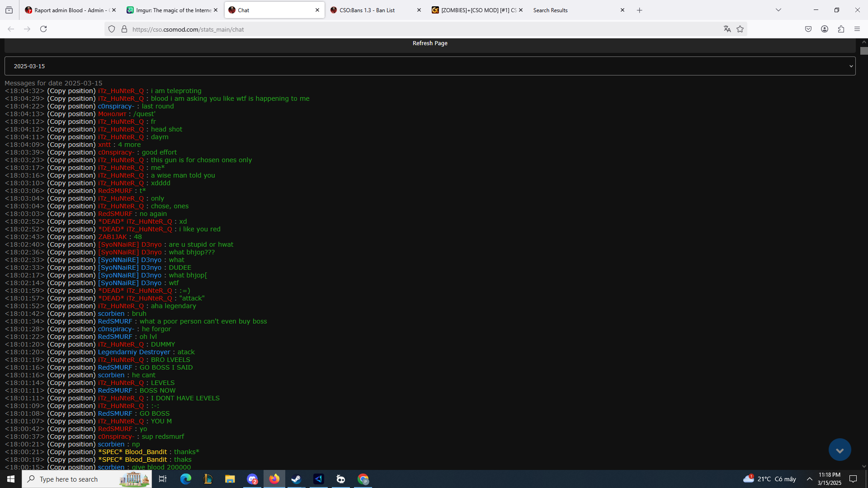Open Steam from the taskbar
Image resolution: width=868 pixels, height=488 pixels.
296,479
